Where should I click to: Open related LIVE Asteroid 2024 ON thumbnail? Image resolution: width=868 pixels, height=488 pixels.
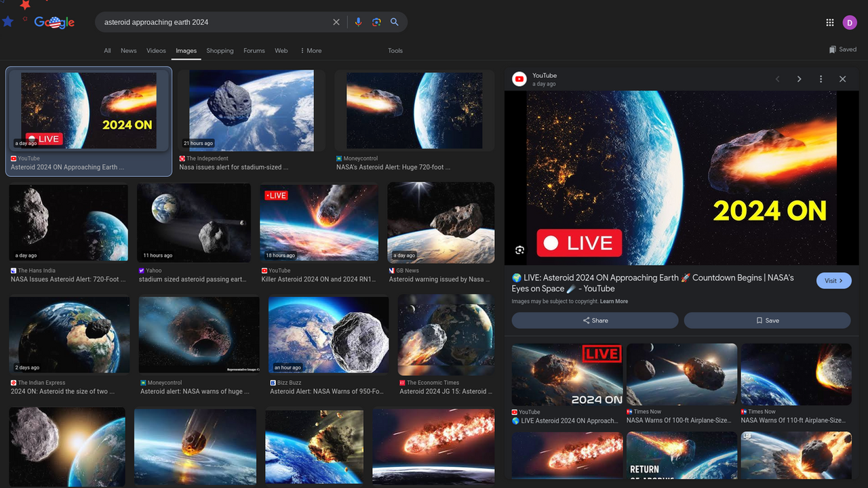pyautogui.click(x=567, y=375)
